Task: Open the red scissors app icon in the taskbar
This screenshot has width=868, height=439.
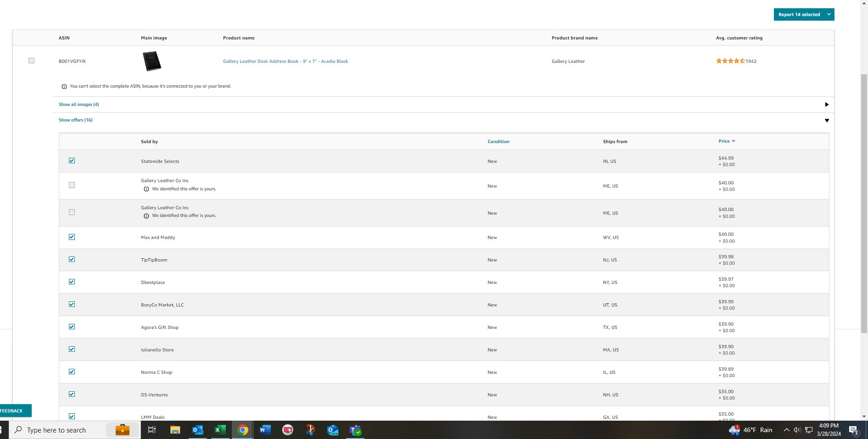Action: 310,430
